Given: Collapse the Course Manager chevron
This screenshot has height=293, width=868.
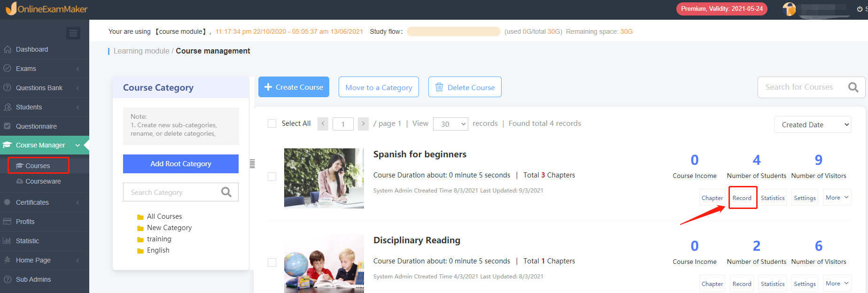Looking at the screenshot, I should coord(77,146).
